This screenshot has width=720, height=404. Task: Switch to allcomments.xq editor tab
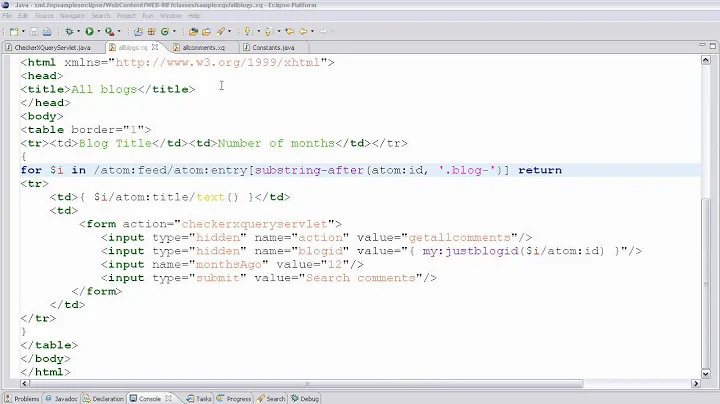tap(203, 48)
